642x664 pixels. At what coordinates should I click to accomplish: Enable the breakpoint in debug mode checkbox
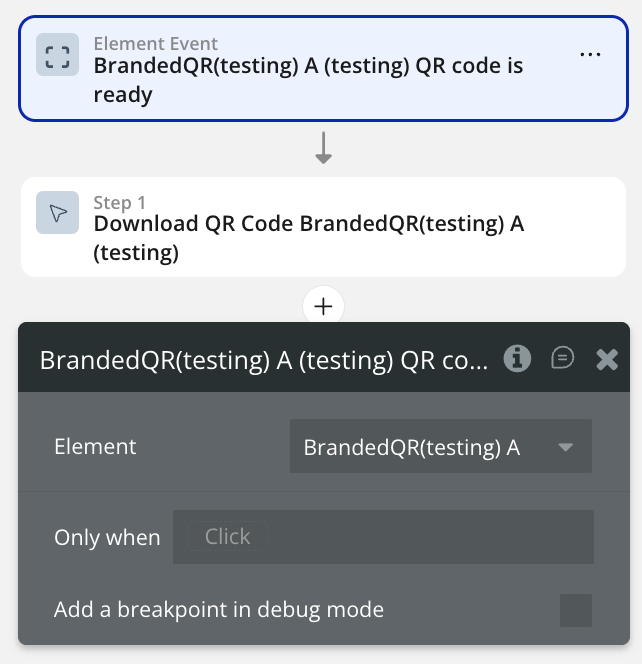(x=575, y=610)
